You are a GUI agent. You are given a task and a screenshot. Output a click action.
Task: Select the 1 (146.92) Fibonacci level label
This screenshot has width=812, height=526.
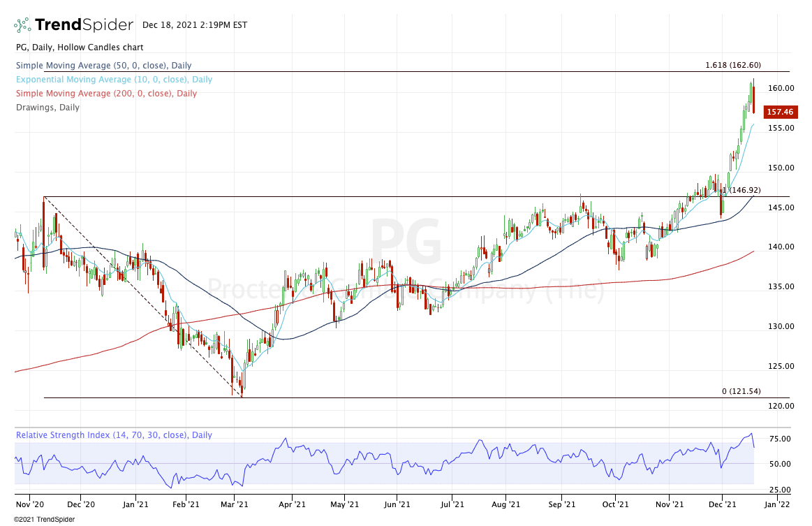click(741, 190)
